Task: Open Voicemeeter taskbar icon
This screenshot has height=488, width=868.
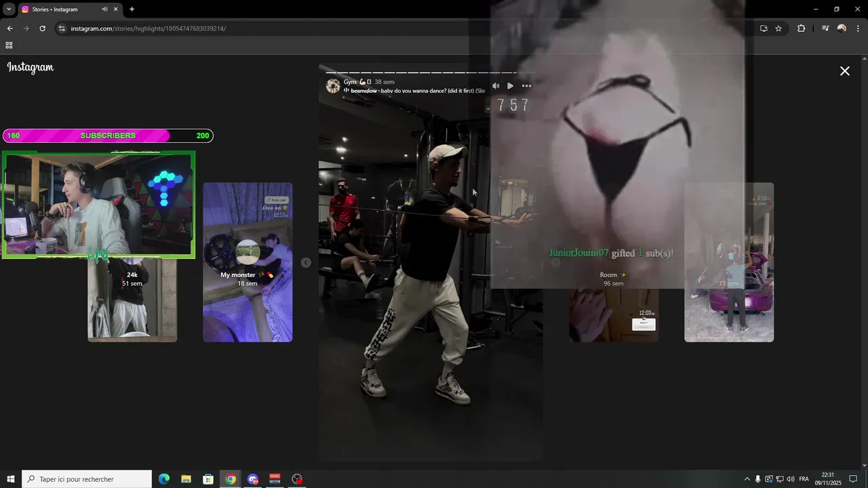Action: (x=275, y=479)
